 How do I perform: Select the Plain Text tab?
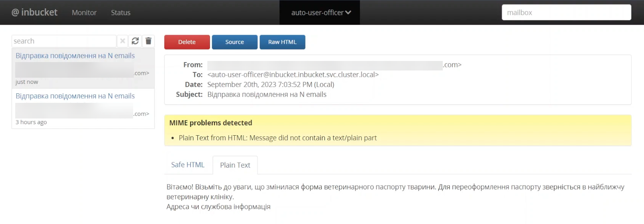coord(235,165)
